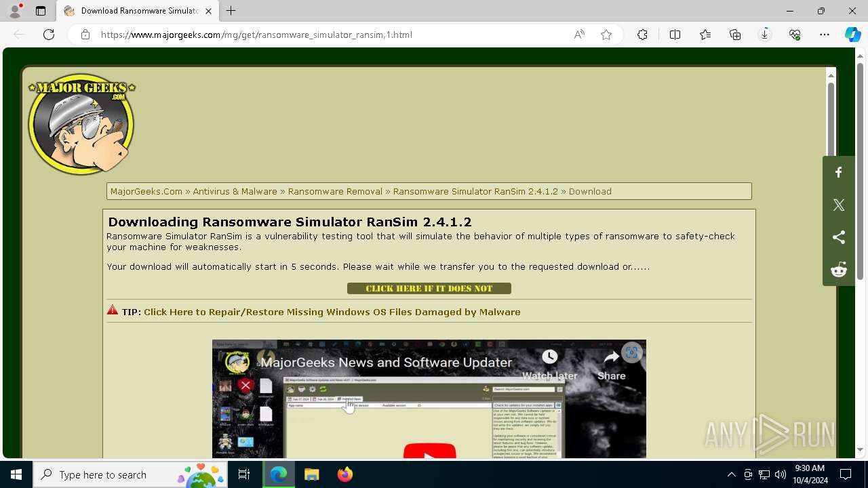Show the Downloads panel
This screenshot has height=488, width=868.
point(765,35)
